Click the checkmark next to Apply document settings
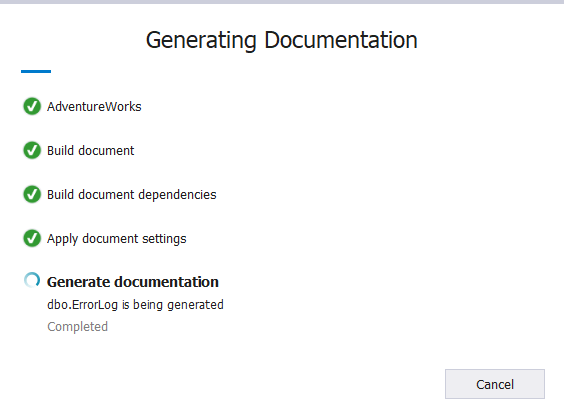 tap(32, 238)
